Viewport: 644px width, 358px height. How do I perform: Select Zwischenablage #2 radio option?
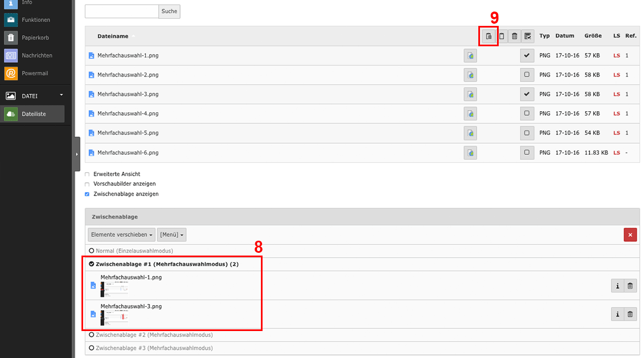pos(91,335)
